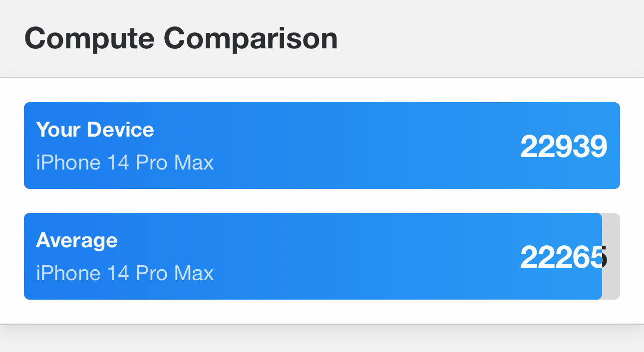Click the bold "Your Device" label
Viewport: 644px width, 352px height.
pos(95,130)
